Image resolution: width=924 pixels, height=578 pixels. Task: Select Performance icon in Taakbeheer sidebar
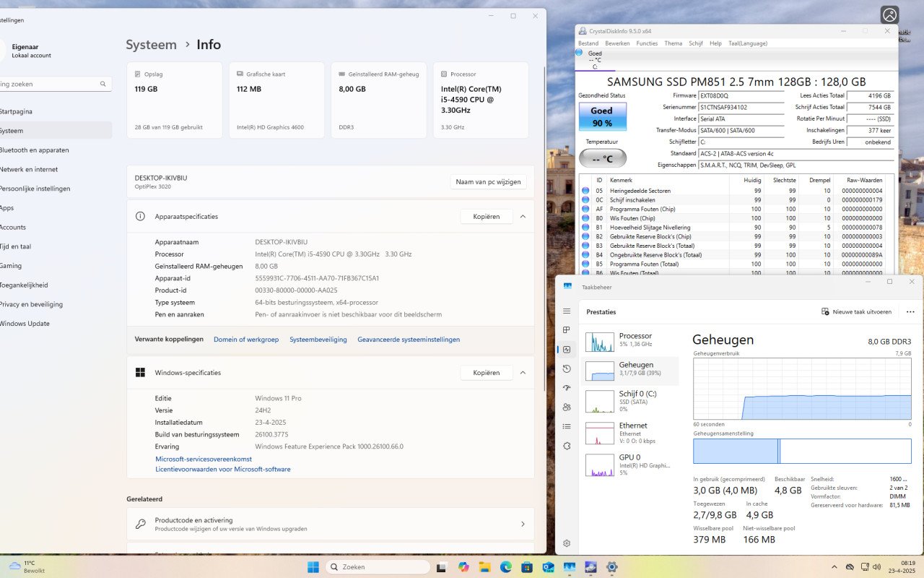[567, 350]
